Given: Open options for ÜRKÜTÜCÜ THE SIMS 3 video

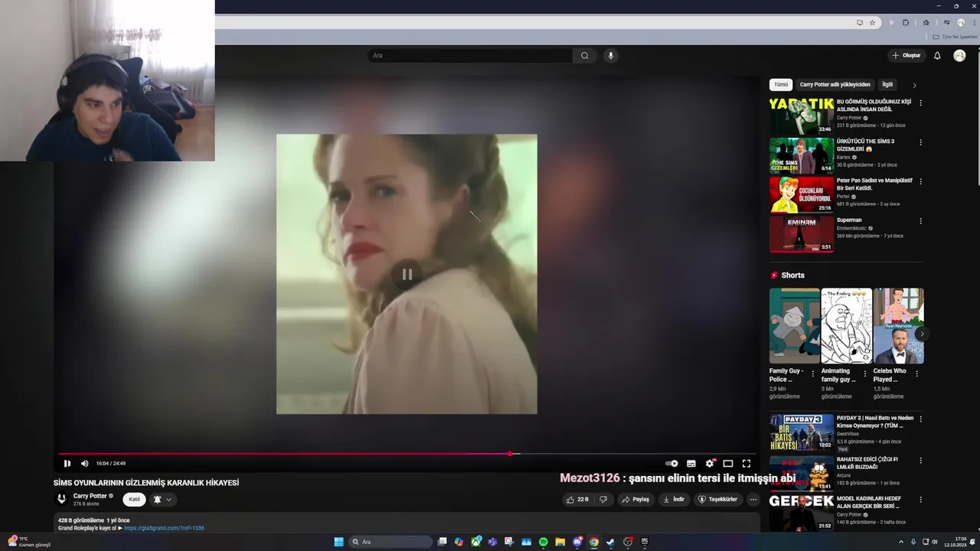Looking at the screenshot, I should 920,142.
